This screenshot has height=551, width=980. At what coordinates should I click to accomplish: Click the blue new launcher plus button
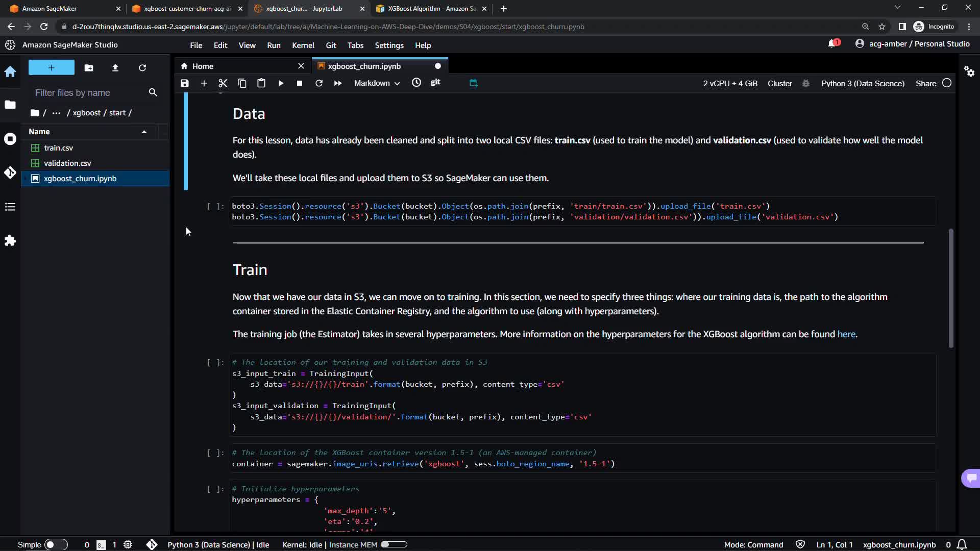point(51,68)
